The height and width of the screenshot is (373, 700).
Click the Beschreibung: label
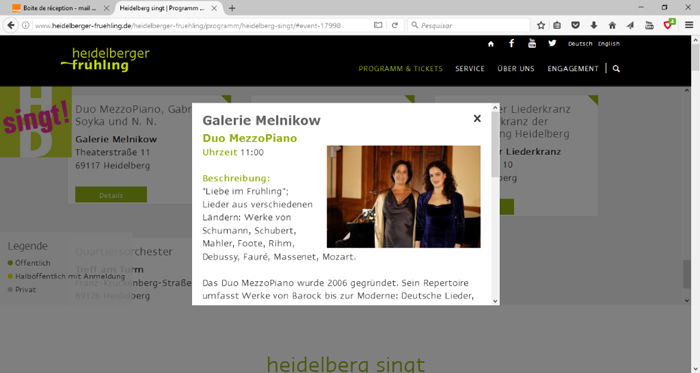click(236, 178)
